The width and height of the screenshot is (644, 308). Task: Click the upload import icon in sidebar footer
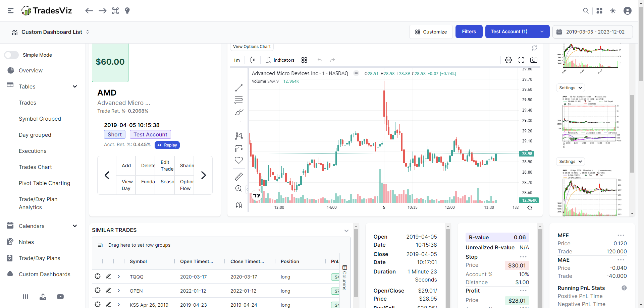point(43,297)
